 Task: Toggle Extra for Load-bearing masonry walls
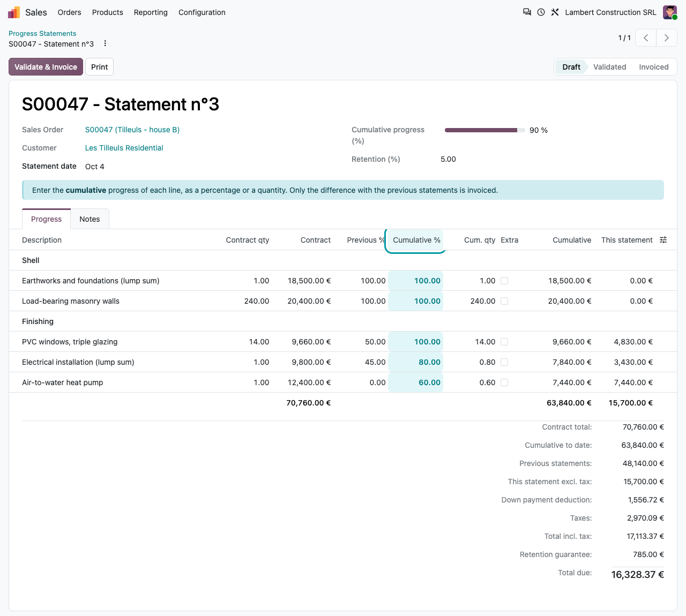[x=504, y=301]
